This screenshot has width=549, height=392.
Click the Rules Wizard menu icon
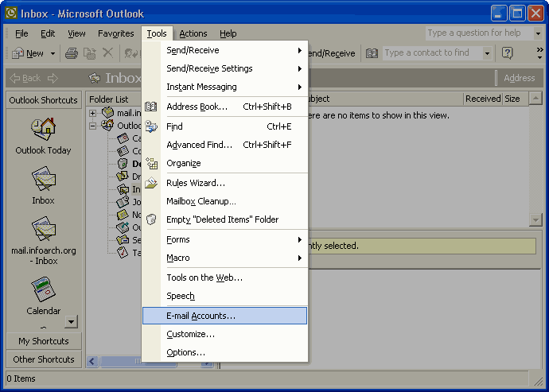[x=151, y=183]
